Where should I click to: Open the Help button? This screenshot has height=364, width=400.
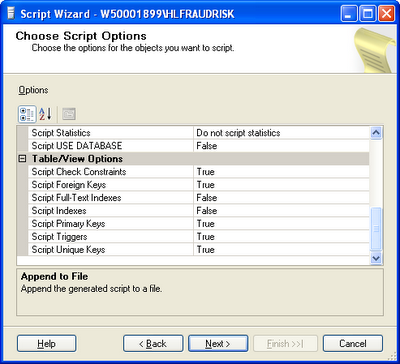[47, 344]
